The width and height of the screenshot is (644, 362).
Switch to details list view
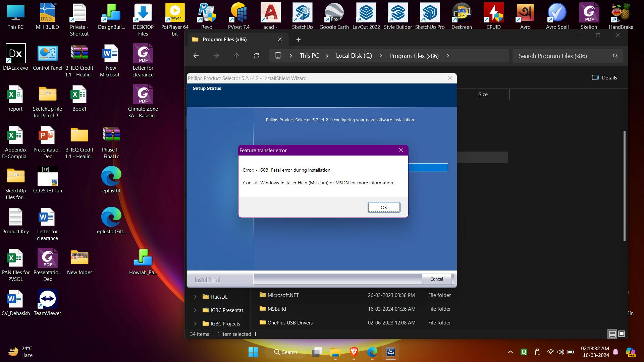click(612, 334)
